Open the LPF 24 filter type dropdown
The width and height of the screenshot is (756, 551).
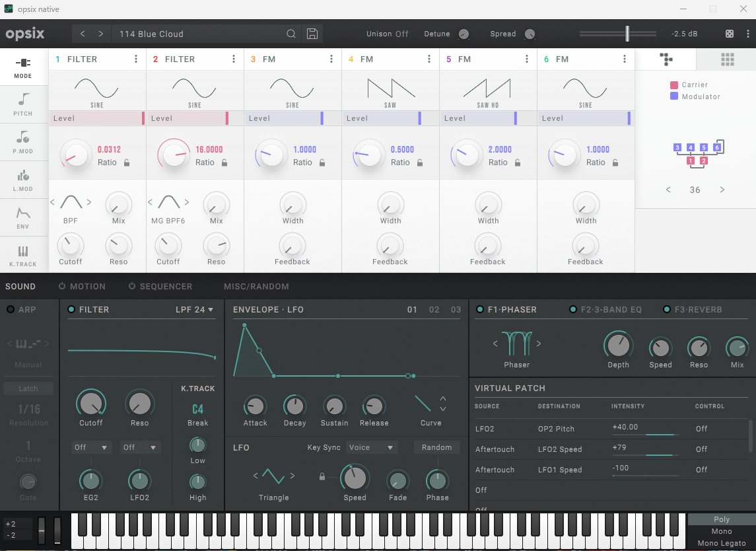(x=194, y=309)
